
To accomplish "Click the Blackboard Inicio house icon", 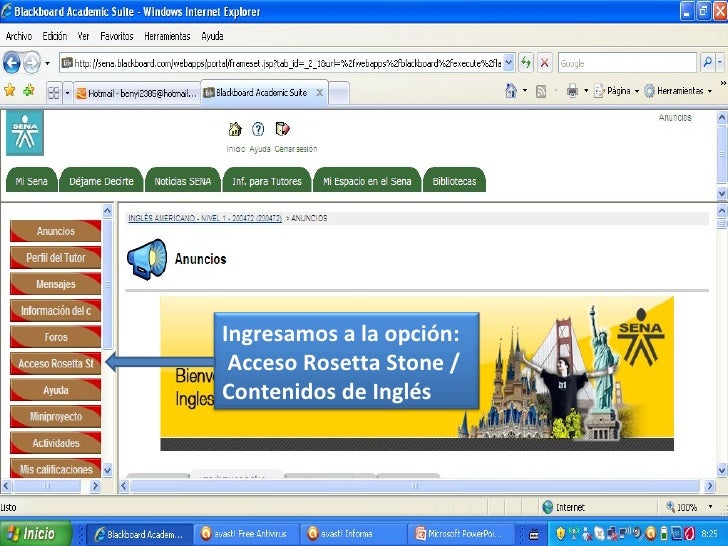I will click(x=235, y=129).
